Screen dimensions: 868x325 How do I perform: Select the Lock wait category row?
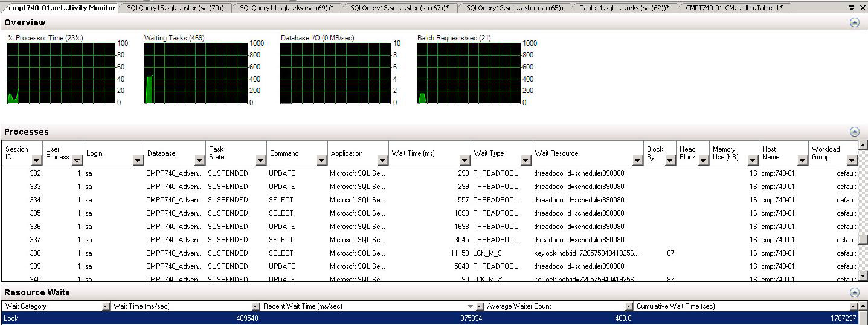tap(362, 318)
